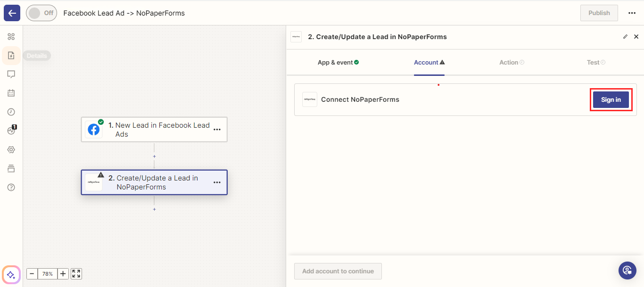
Task: Click the back arrow button
Action: (x=12, y=13)
